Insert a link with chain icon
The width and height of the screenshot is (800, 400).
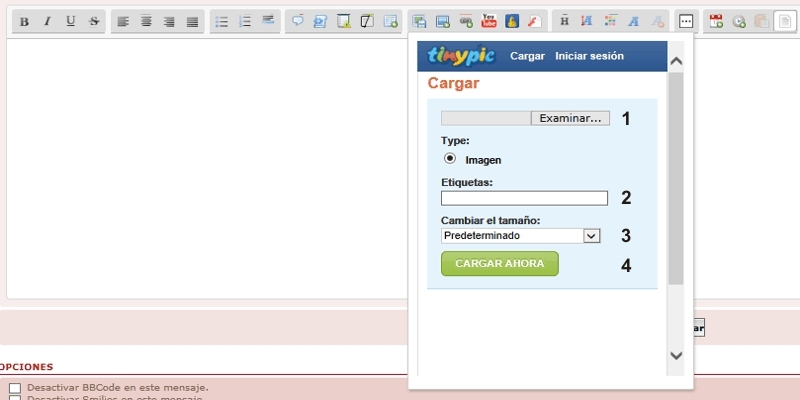coord(466,21)
